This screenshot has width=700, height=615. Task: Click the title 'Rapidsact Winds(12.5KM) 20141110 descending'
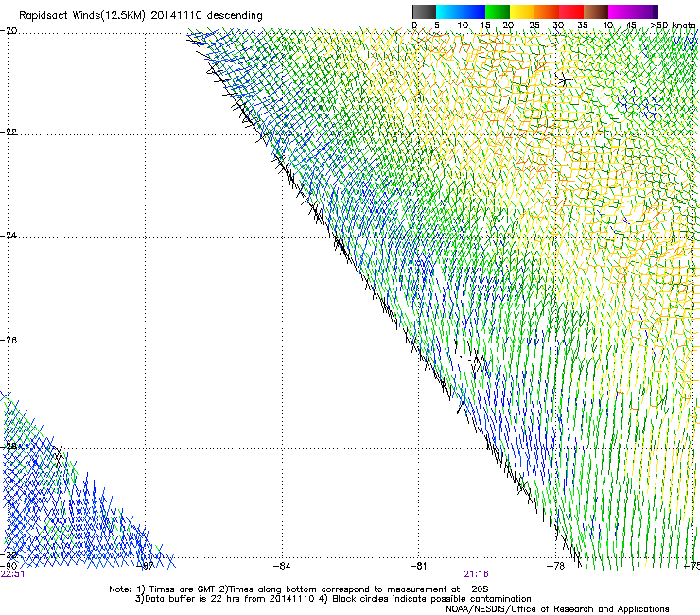[141, 16]
